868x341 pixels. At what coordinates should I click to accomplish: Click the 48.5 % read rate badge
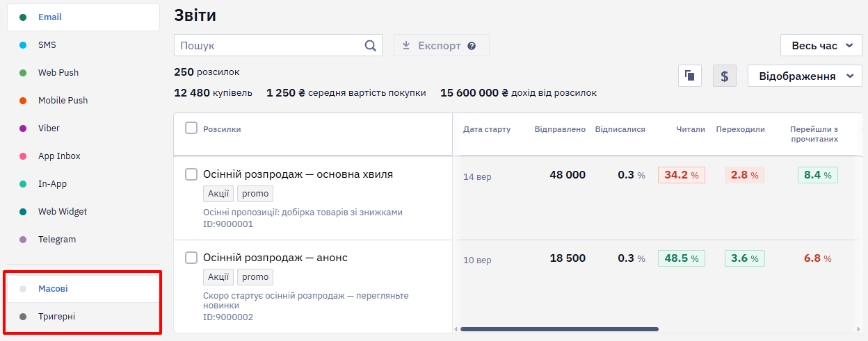click(682, 258)
